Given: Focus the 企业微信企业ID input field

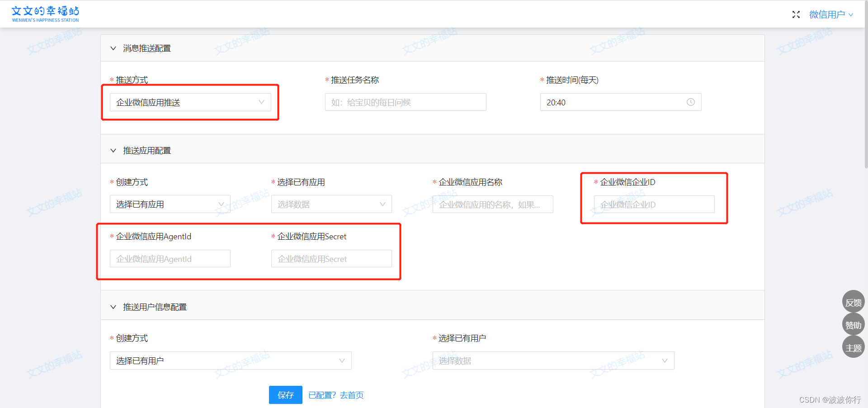Looking at the screenshot, I should coord(654,204).
